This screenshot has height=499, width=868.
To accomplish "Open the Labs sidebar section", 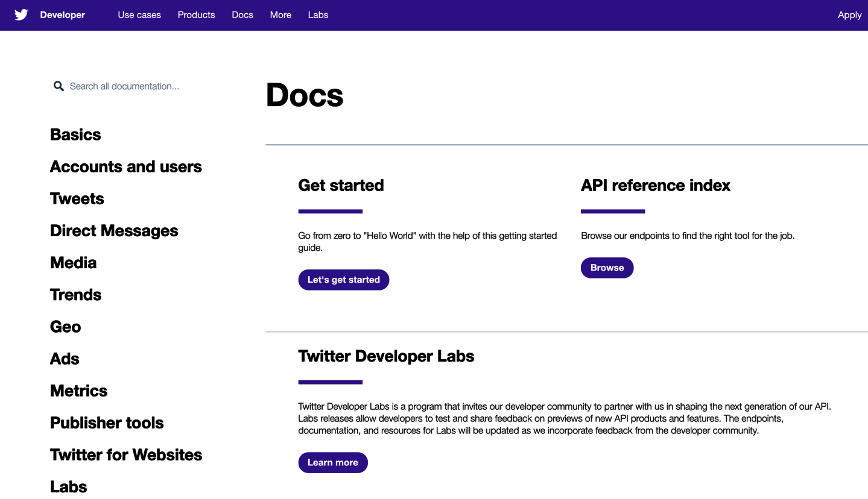I will tap(68, 486).
